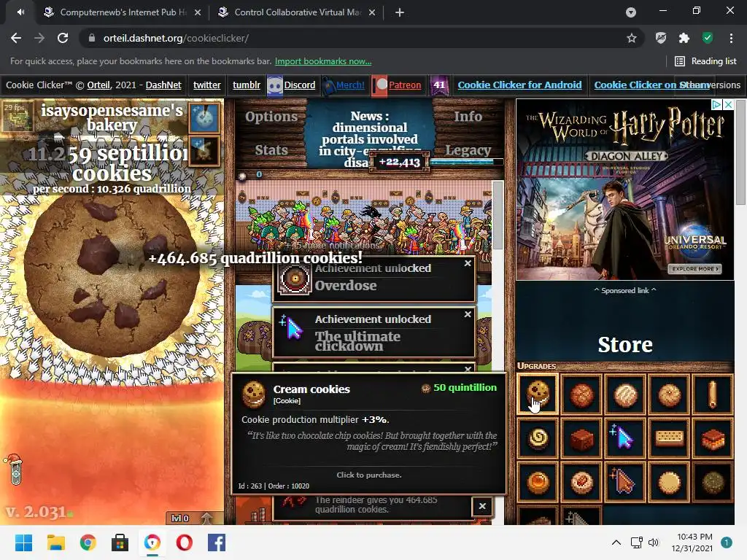The height and width of the screenshot is (560, 747).
Task: Open the Info menu
Action: click(x=468, y=117)
